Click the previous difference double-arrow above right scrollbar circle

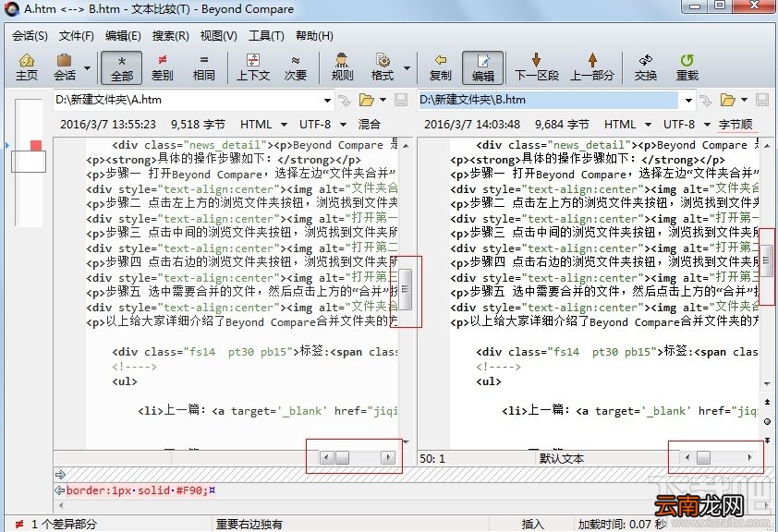click(x=767, y=402)
